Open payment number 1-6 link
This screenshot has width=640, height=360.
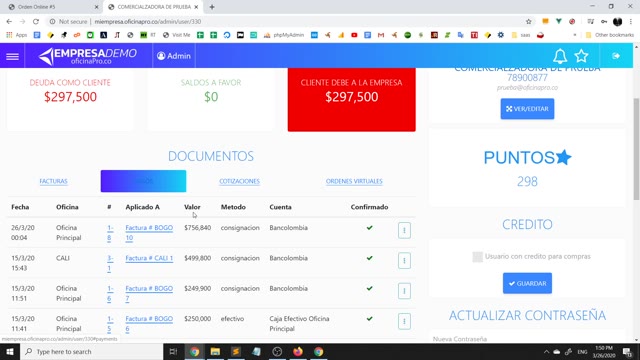[110, 293]
